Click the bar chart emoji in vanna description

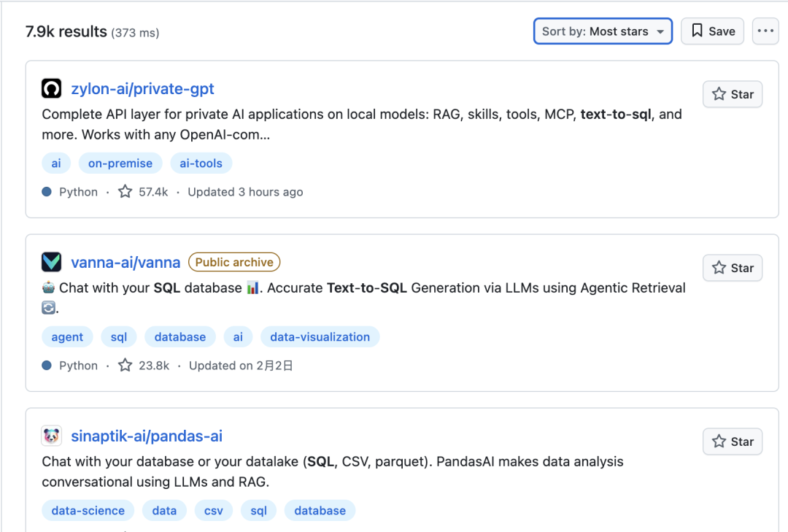[x=252, y=288]
